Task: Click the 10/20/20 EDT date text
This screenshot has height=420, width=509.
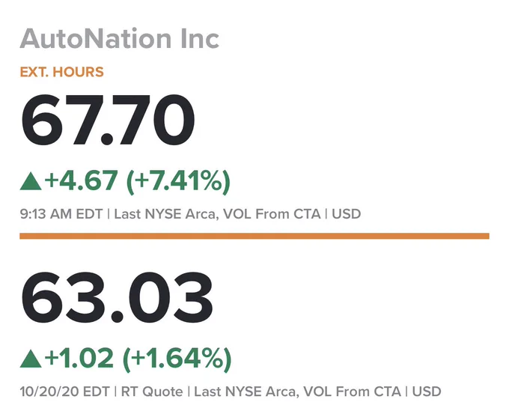Action: coord(64,392)
